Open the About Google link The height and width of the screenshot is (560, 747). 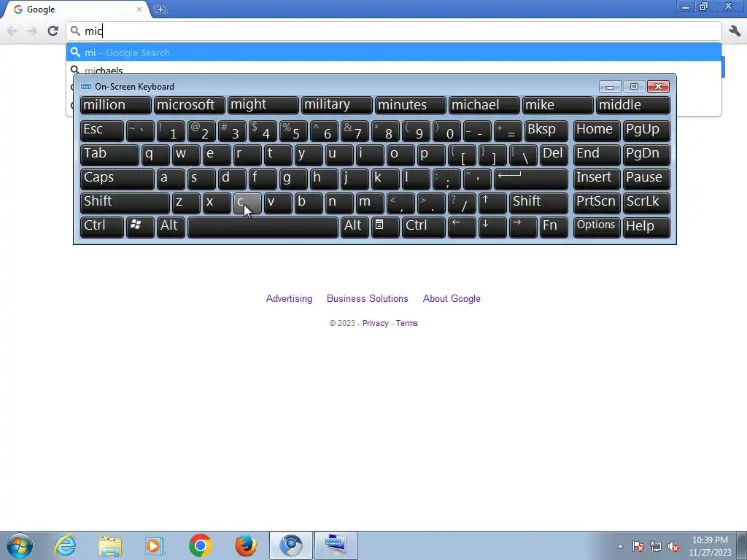[452, 298]
